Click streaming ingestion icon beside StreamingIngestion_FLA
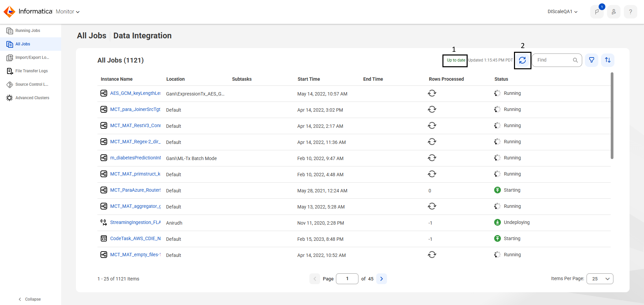Viewport: 644px width, 305px height. 104,222
